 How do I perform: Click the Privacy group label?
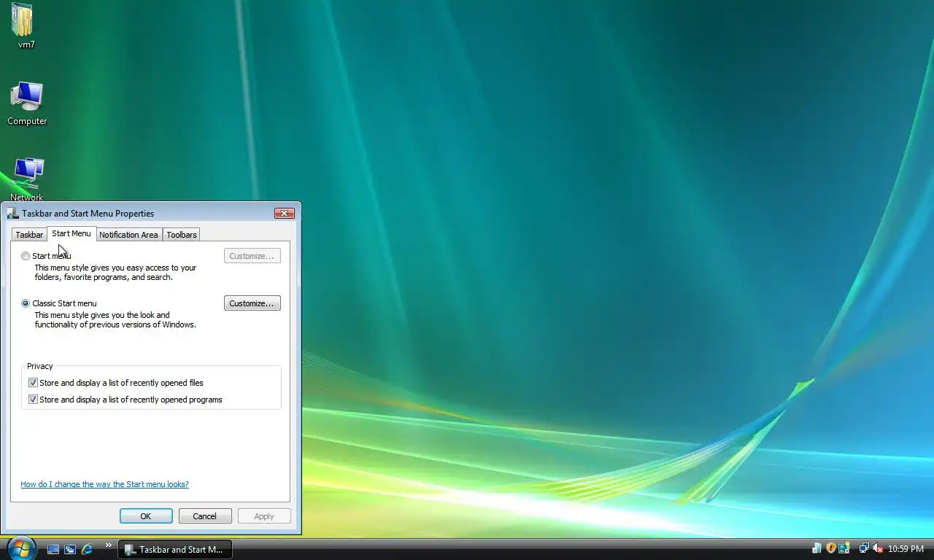click(x=40, y=366)
